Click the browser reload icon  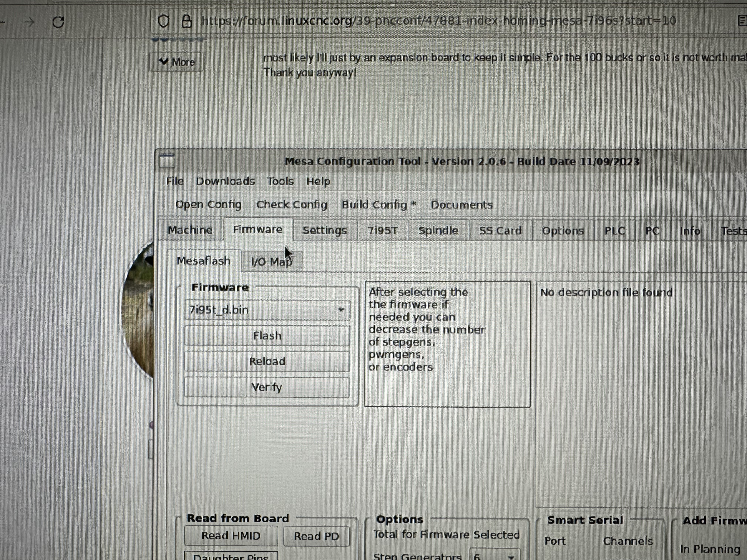pyautogui.click(x=58, y=22)
